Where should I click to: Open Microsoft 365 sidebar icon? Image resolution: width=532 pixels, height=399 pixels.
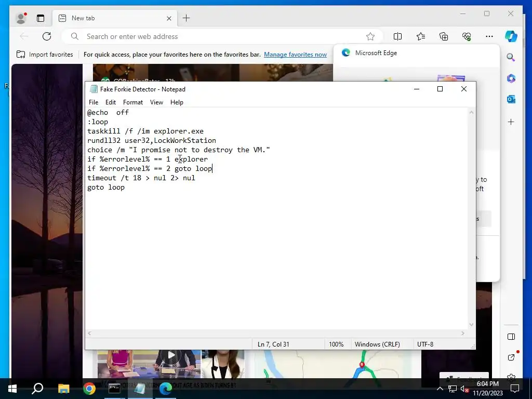point(511,78)
